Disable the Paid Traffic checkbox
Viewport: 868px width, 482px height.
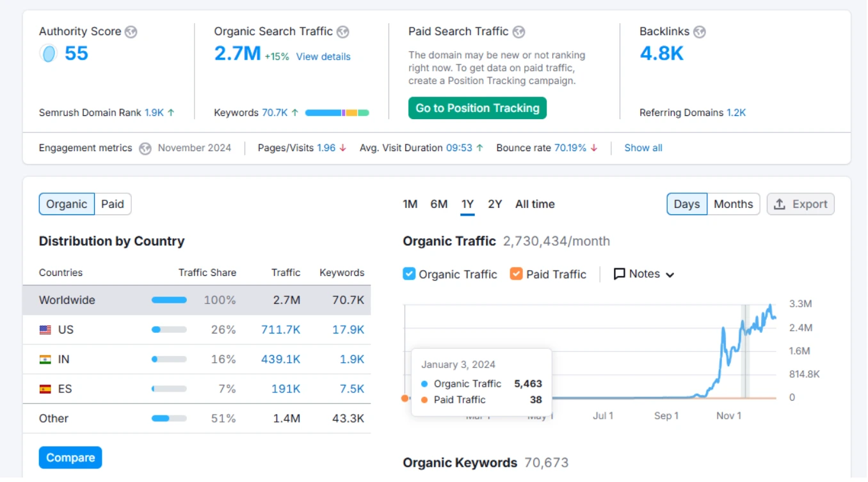[x=515, y=273]
